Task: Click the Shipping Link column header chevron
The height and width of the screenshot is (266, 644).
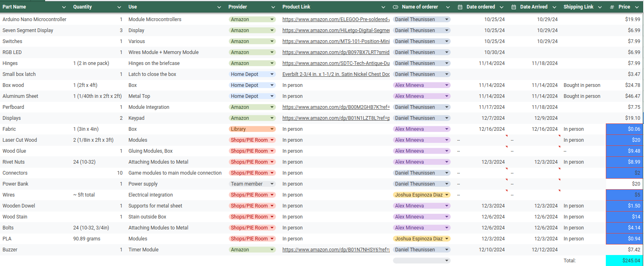Action: click(x=600, y=7)
